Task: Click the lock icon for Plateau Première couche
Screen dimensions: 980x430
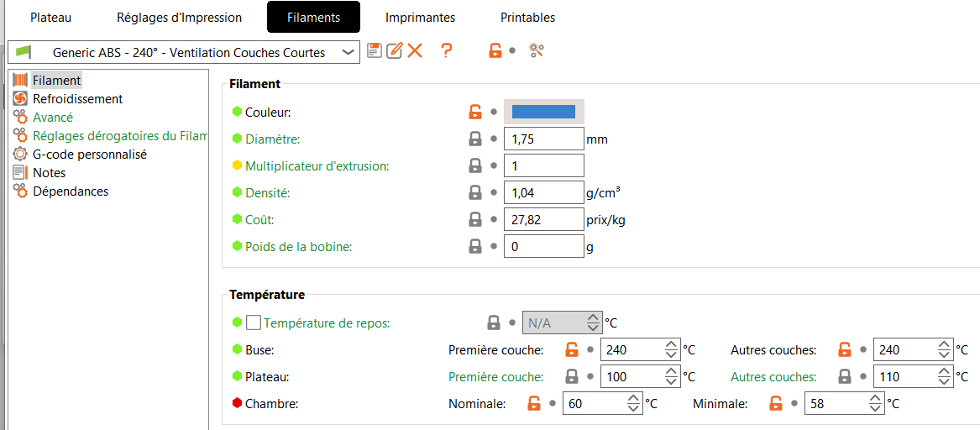Action: [x=572, y=377]
